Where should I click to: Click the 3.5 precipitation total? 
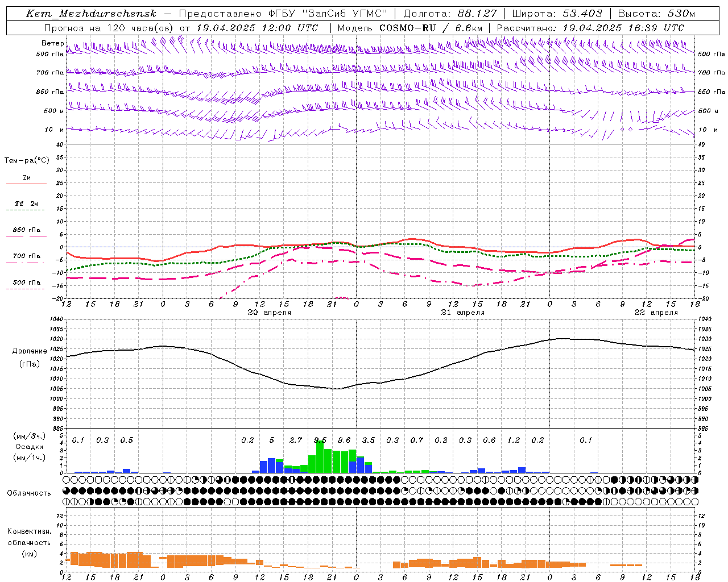369,440
